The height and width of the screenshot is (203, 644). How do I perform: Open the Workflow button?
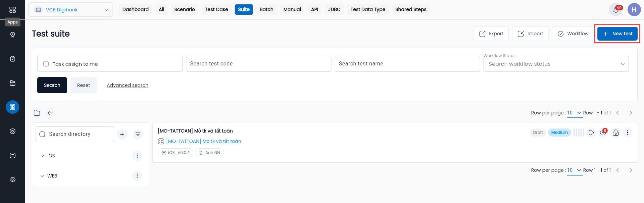(x=573, y=34)
